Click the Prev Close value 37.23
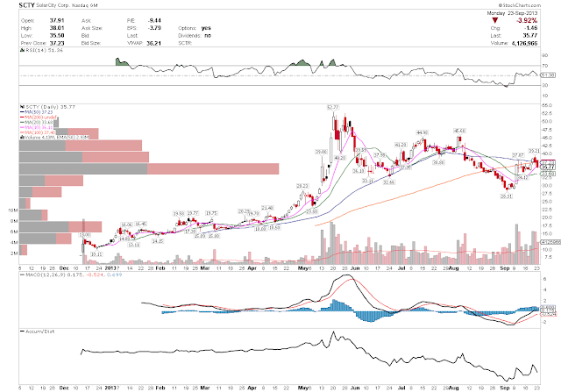The width and height of the screenshot is (561, 392). coord(57,43)
